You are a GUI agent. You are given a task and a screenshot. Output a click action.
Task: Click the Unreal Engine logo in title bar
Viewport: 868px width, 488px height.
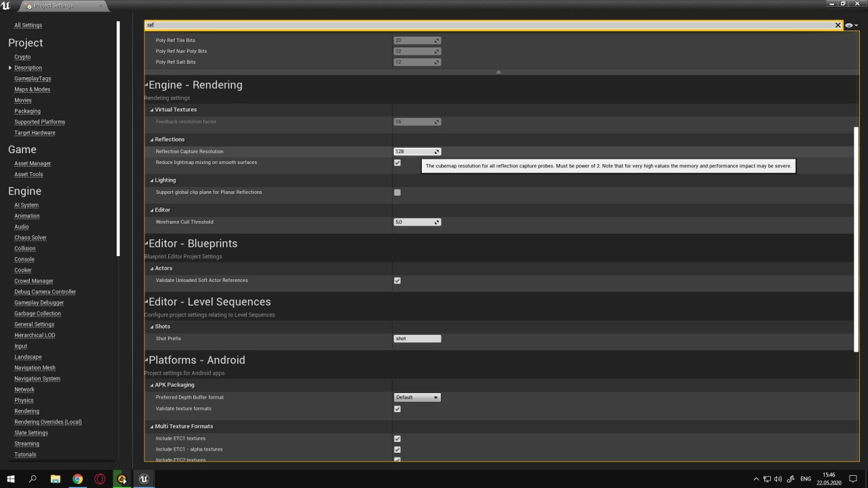(x=6, y=5)
